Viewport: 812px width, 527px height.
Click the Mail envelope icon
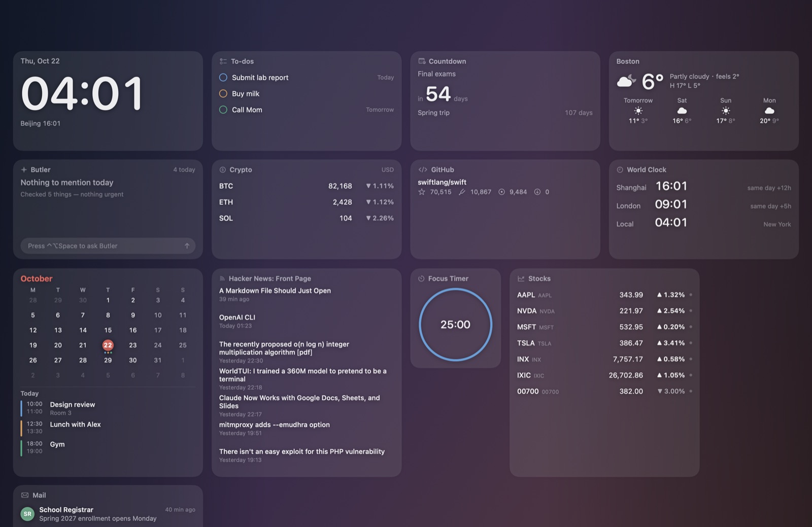tap(25, 496)
